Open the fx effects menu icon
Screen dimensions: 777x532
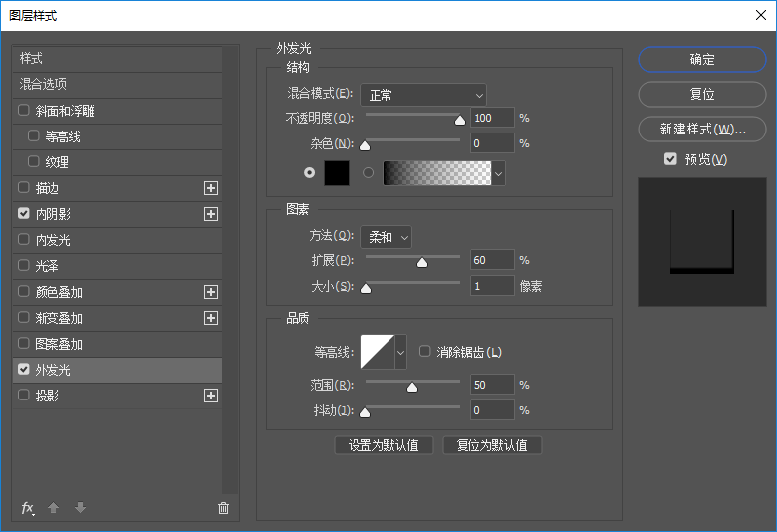pyautogui.click(x=27, y=508)
